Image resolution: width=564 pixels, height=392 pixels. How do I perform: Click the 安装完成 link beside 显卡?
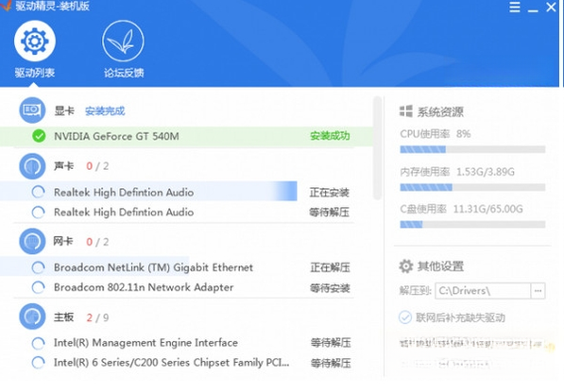click(x=105, y=111)
